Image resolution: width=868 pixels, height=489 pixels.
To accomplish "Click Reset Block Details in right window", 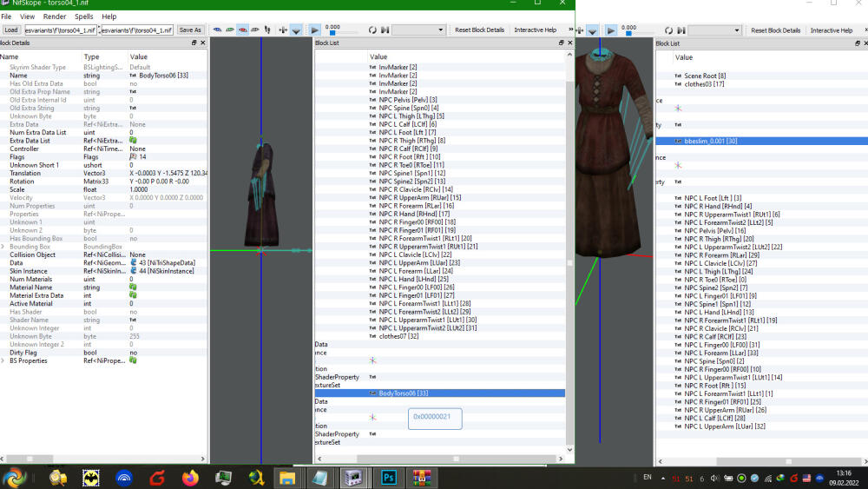I will [x=775, y=30].
